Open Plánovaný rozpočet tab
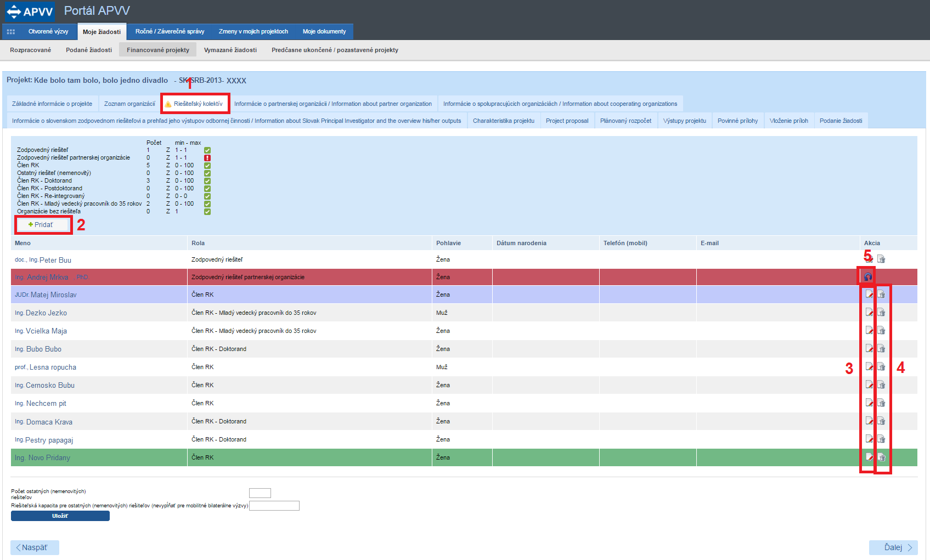 (x=625, y=121)
